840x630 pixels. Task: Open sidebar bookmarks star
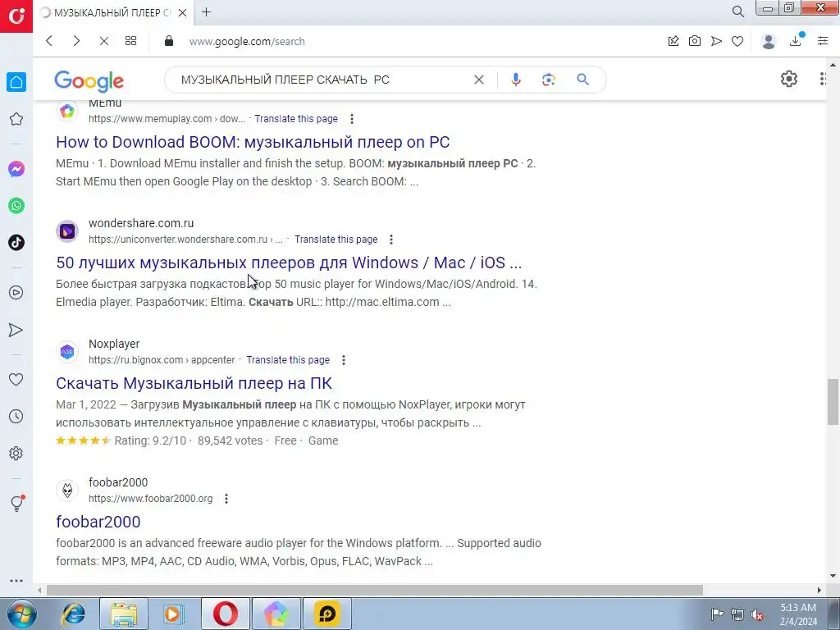[16, 119]
